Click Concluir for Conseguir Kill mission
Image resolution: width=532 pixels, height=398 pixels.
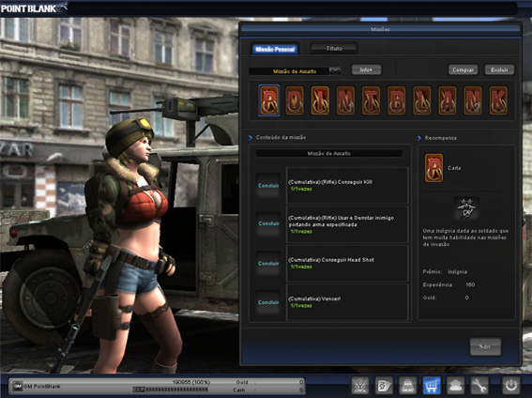[x=268, y=186]
